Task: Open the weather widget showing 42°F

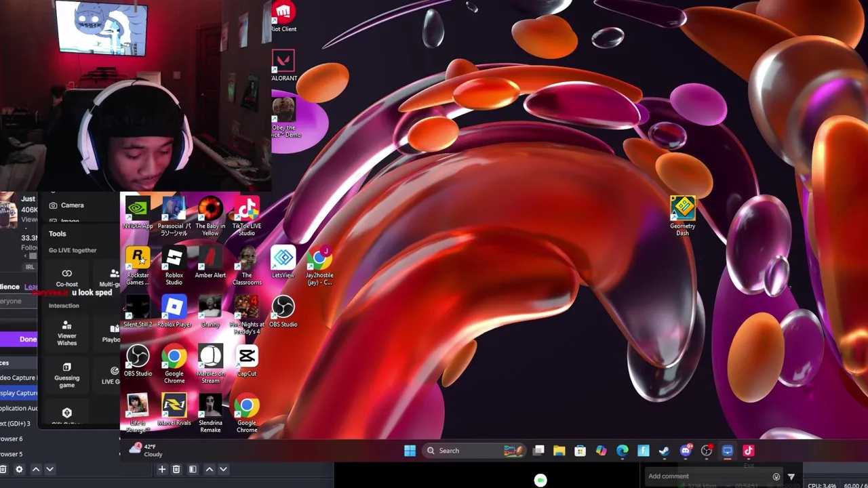Action: point(147,450)
